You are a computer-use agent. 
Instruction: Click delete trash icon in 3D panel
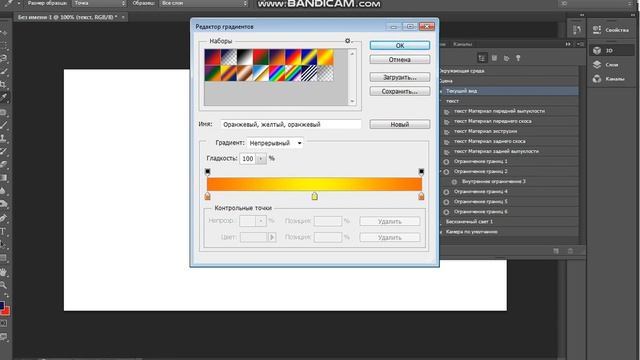pos(570,251)
